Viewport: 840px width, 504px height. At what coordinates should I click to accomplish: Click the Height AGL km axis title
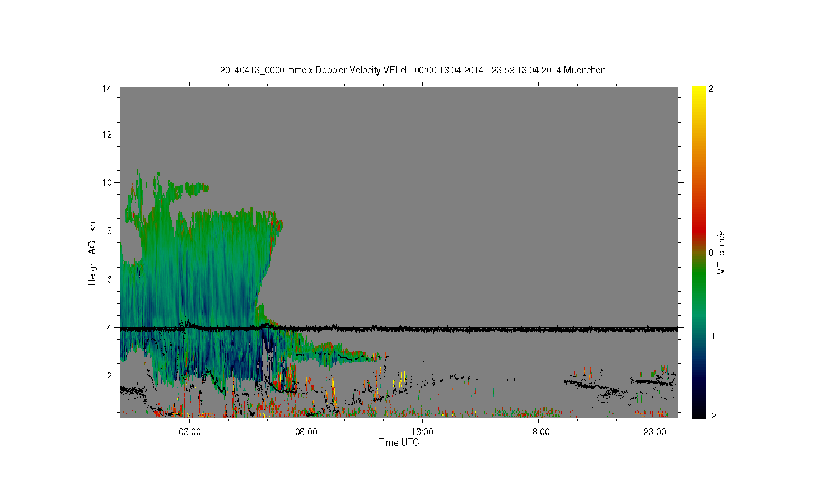92,252
